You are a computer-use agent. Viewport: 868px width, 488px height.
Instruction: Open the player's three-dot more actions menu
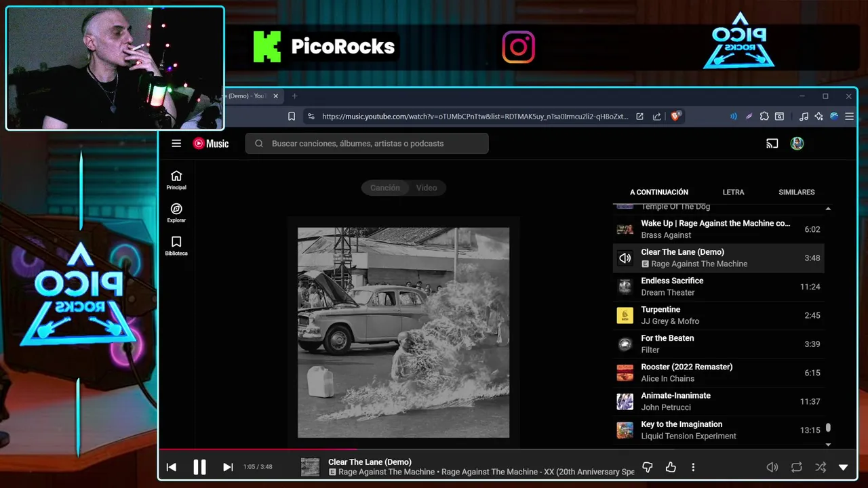pos(693,467)
